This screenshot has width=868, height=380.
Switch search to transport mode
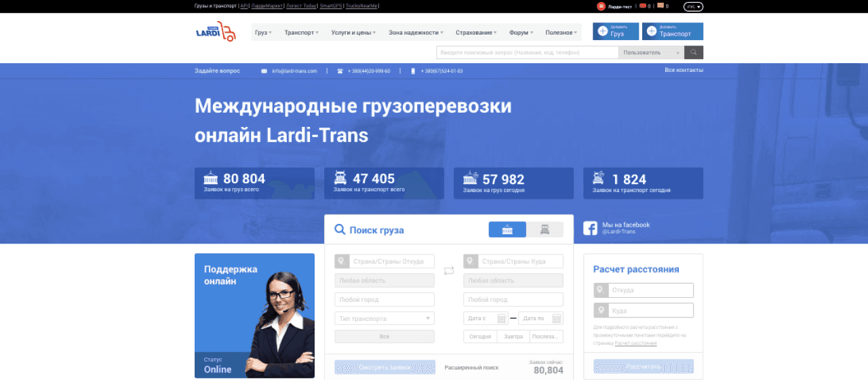[545, 229]
